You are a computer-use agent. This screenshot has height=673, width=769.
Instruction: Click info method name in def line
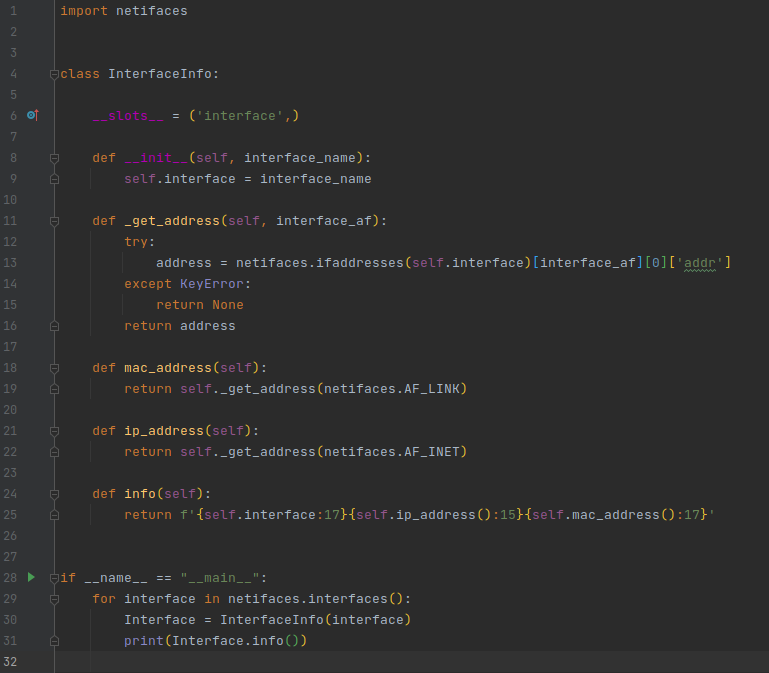pyautogui.click(x=140, y=493)
